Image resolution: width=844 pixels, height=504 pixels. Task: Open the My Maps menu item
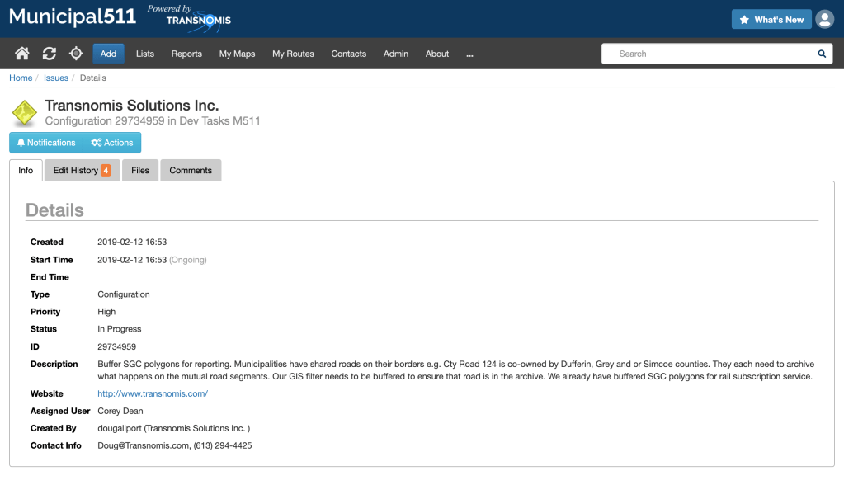click(x=237, y=54)
